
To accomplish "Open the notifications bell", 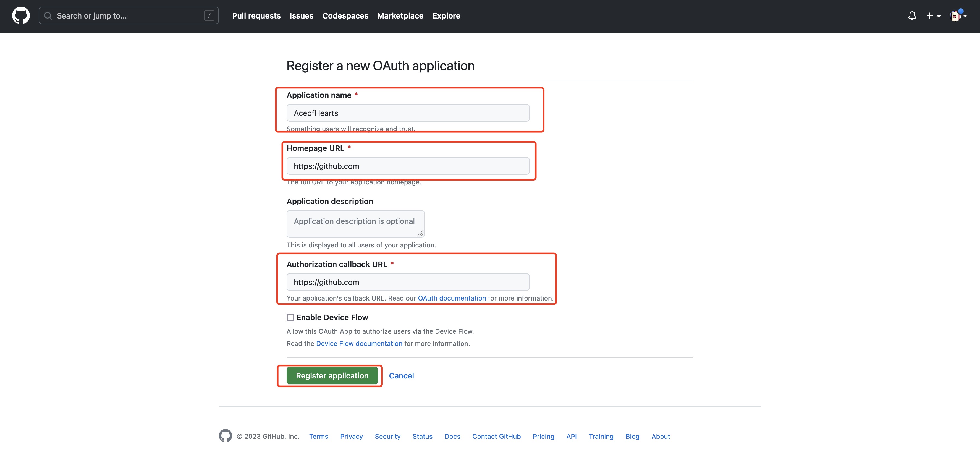I will click(912, 15).
